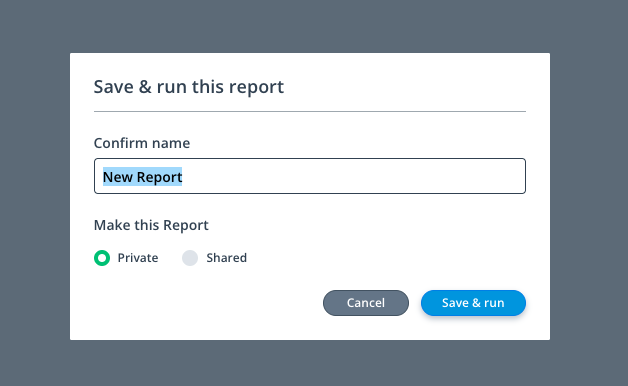Cancel the save report dialog

tap(366, 303)
